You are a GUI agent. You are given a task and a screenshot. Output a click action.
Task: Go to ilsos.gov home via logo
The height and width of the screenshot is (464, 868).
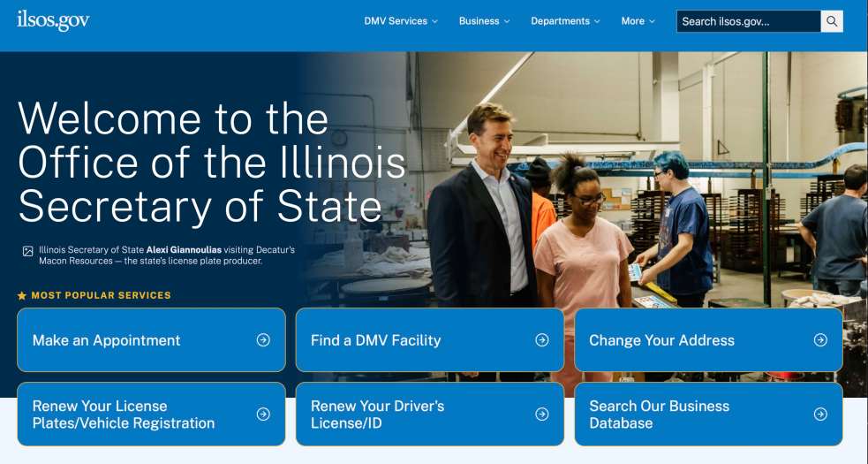pyautogui.click(x=53, y=20)
